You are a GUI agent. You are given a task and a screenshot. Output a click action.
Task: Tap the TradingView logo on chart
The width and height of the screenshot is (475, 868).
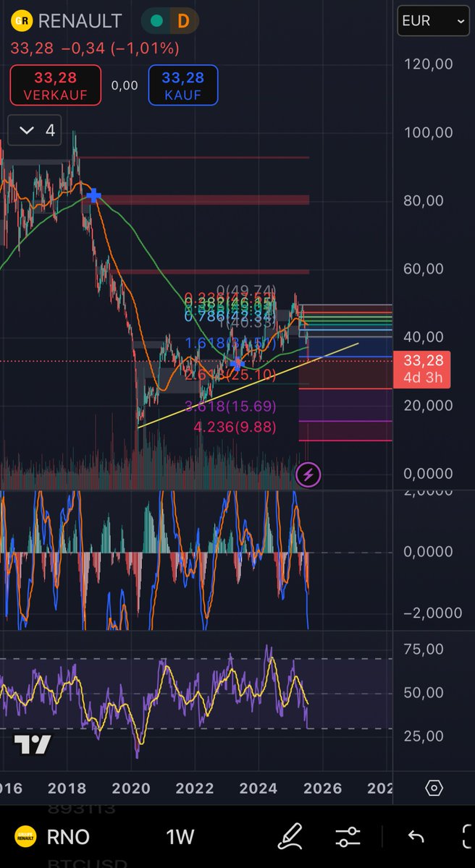click(x=33, y=744)
